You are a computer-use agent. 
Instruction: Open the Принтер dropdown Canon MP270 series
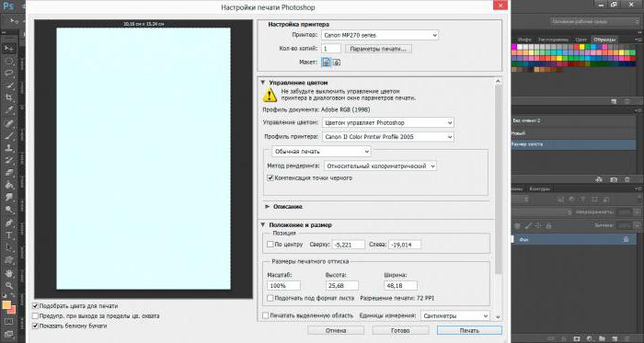click(x=380, y=35)
